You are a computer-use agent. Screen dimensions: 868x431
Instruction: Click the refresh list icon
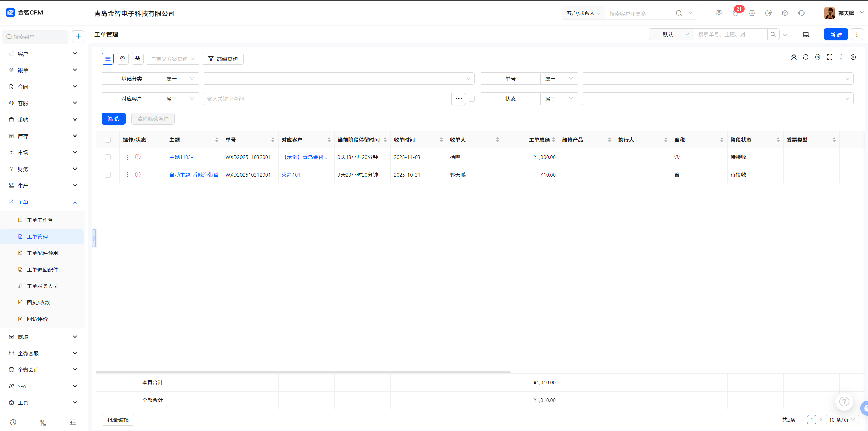coord(805,57)
